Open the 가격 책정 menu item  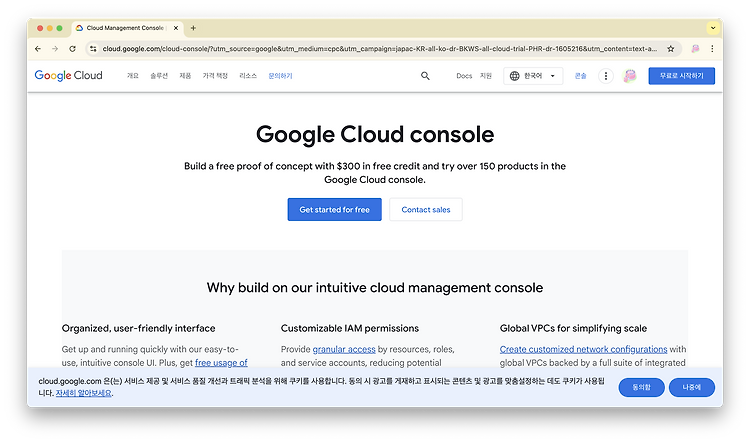point(215,76)
